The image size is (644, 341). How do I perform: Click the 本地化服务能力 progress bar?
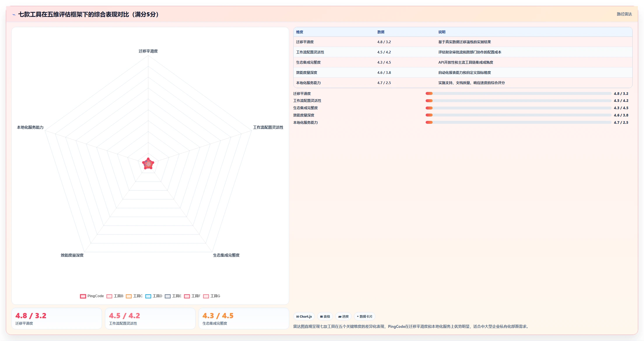[x=518, y=122]
